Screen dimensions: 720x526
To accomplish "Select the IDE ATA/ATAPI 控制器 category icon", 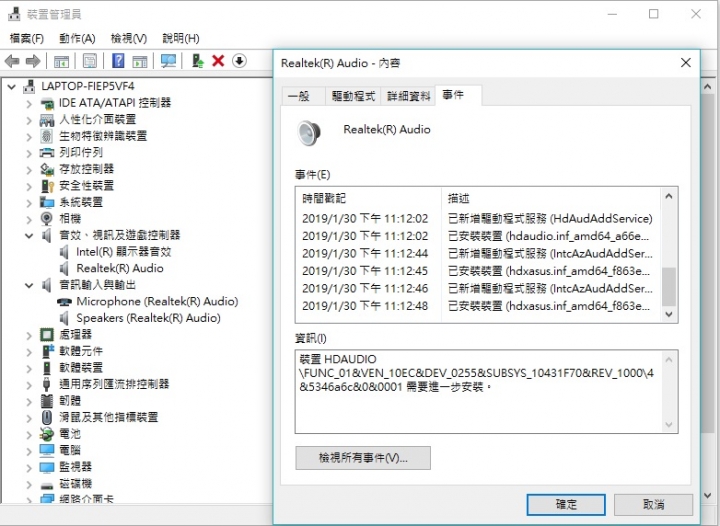I will coord(47,103).
